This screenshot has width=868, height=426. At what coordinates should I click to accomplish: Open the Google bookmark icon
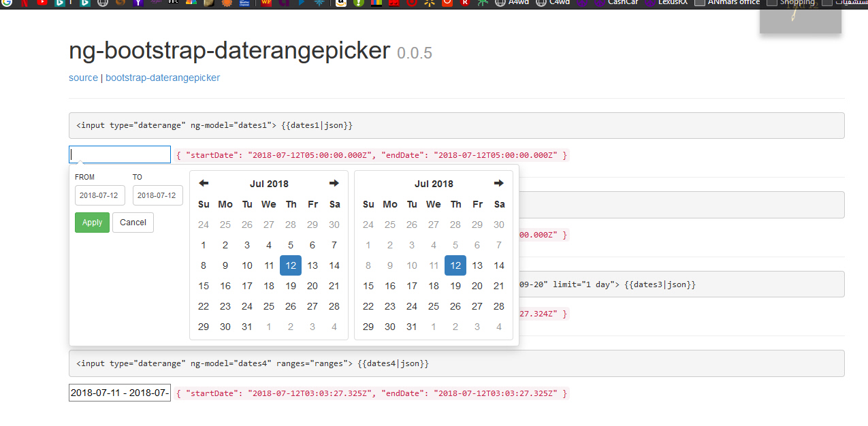point(7,3)
